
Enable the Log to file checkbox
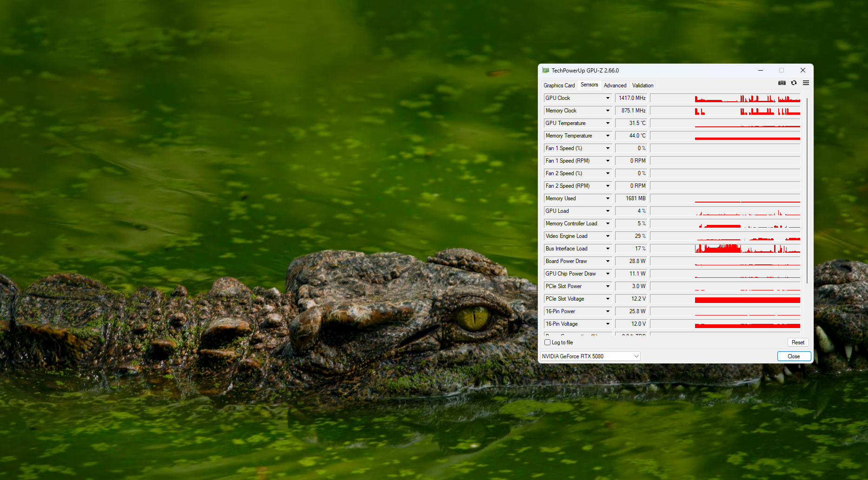click(547, 342)
